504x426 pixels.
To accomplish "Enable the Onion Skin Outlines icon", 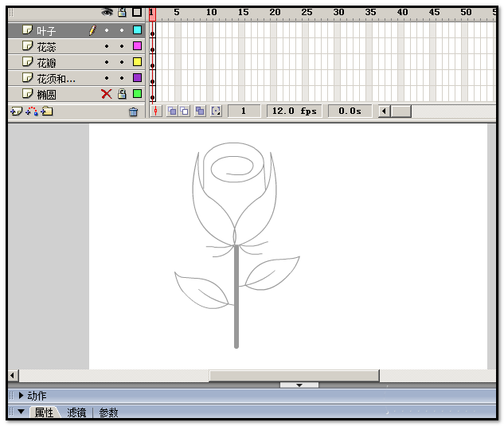I will (185, 111).
